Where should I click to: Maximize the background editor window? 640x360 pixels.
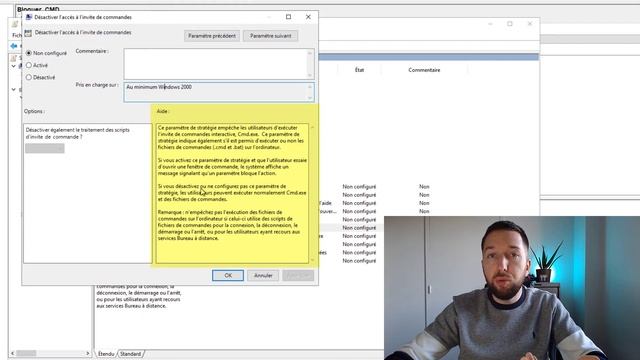point(510,24)
